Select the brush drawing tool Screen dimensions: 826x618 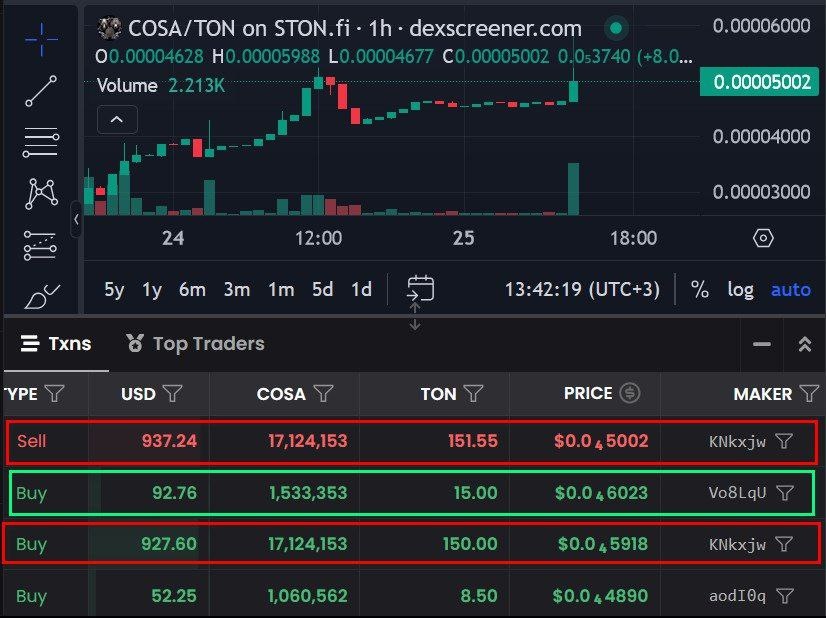click(x=42, y=297)
